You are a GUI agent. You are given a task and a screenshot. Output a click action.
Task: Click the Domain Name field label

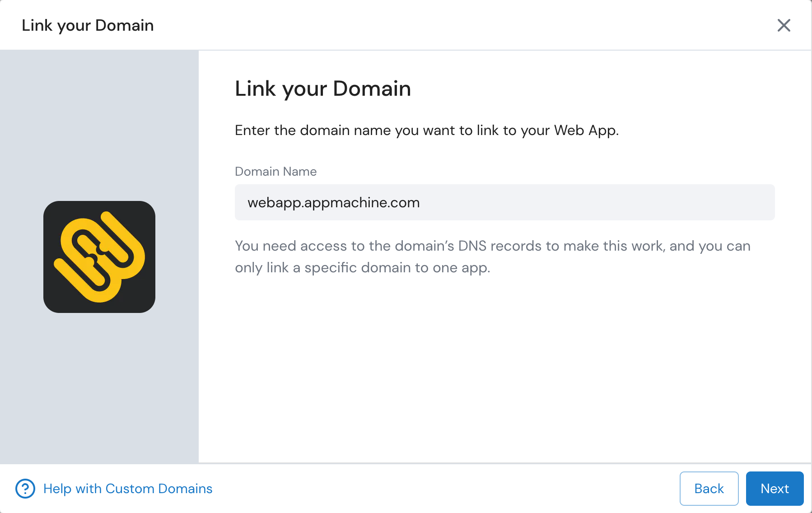point(275,172)
